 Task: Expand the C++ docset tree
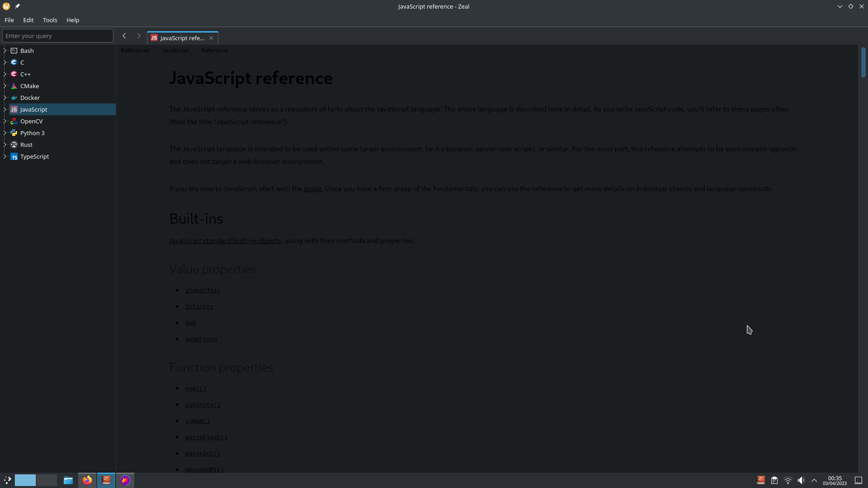point(5,74)
